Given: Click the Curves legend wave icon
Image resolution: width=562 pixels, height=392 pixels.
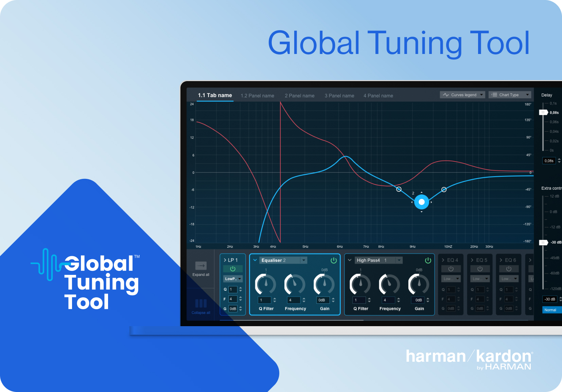Looking at the screenshot, I should point(446,95).
